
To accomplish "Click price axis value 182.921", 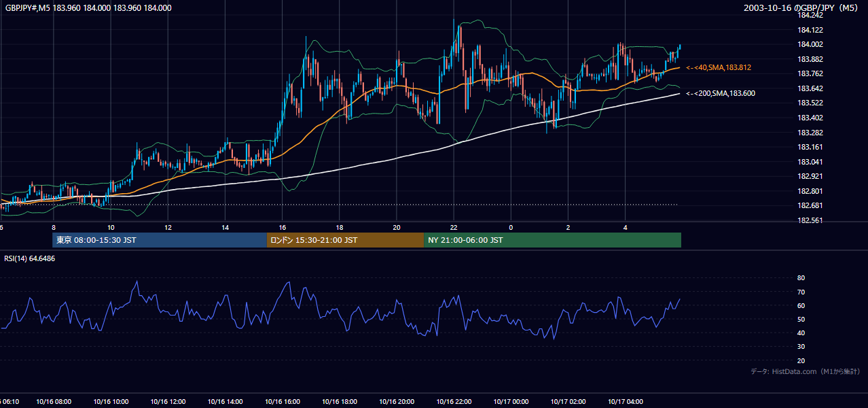I will (x=810, y=176).
